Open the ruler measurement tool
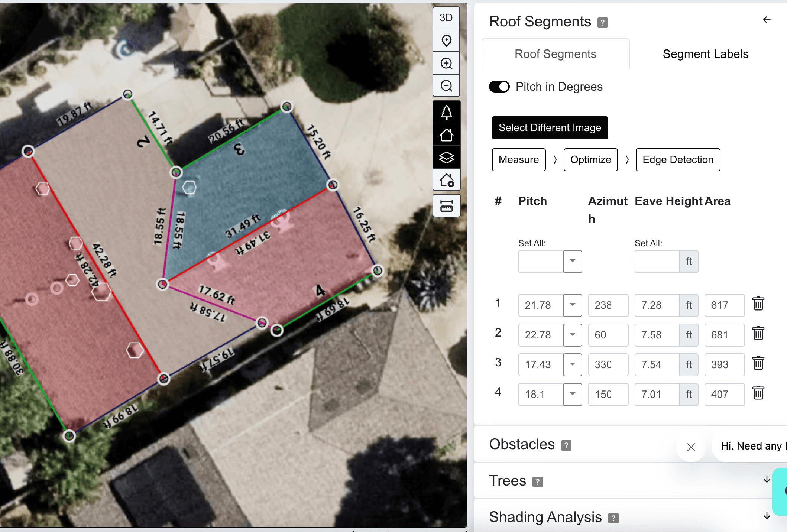 point(446,206)
